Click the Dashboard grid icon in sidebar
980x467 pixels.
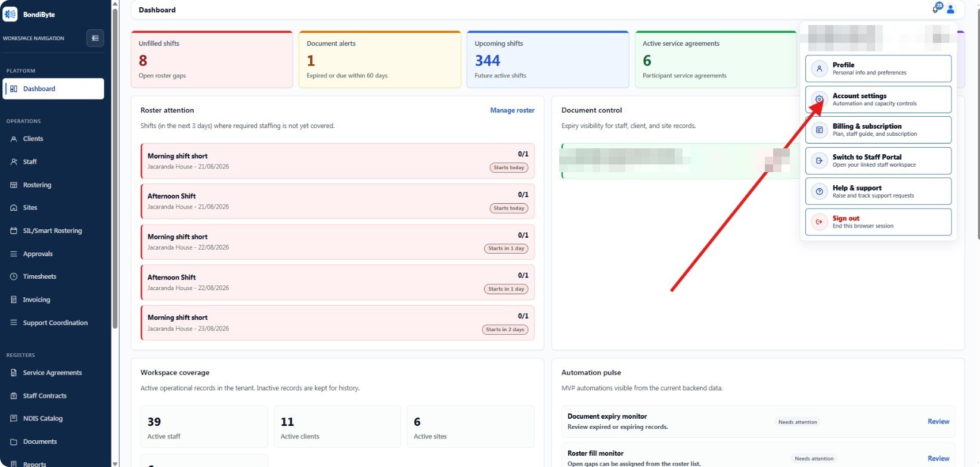coord(14,89)
